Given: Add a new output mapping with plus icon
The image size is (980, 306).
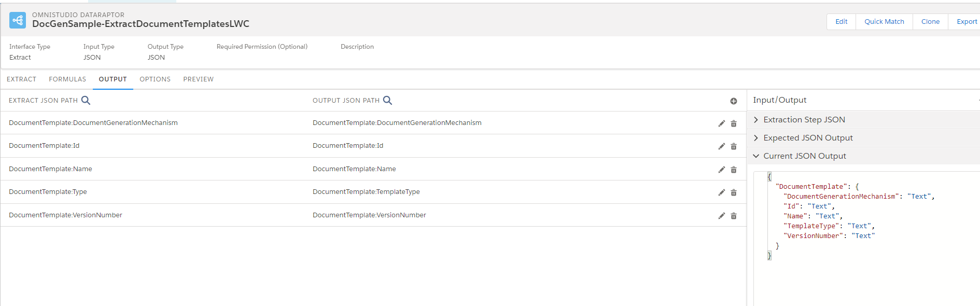Looking at the screenshot, I should 734,101.
